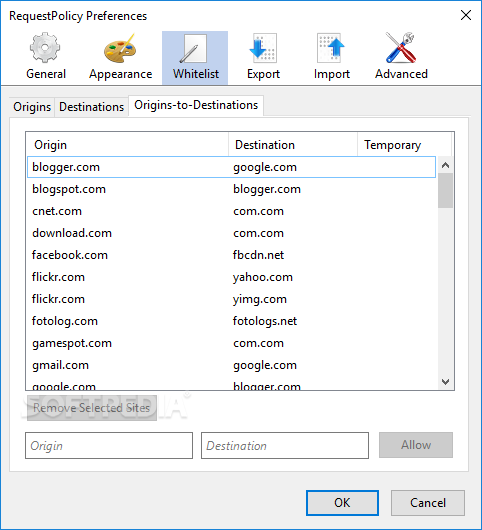Click the vertical scrollbar thumb

click(445, 191)
